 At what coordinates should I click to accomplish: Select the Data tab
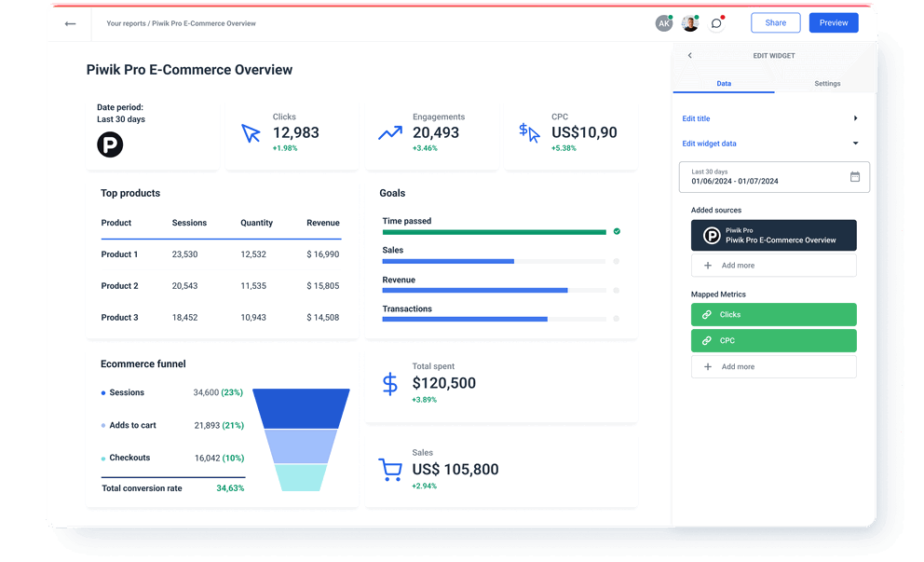point(724,83)
